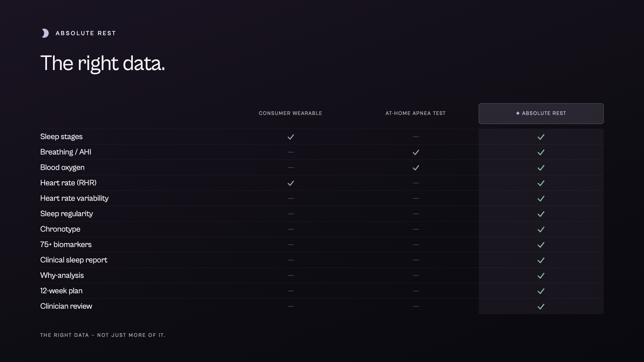Click Absolute Rest checkmark for Heart rate (RHR)
Viewport: 644px width, 362px height.
(541, 183)
